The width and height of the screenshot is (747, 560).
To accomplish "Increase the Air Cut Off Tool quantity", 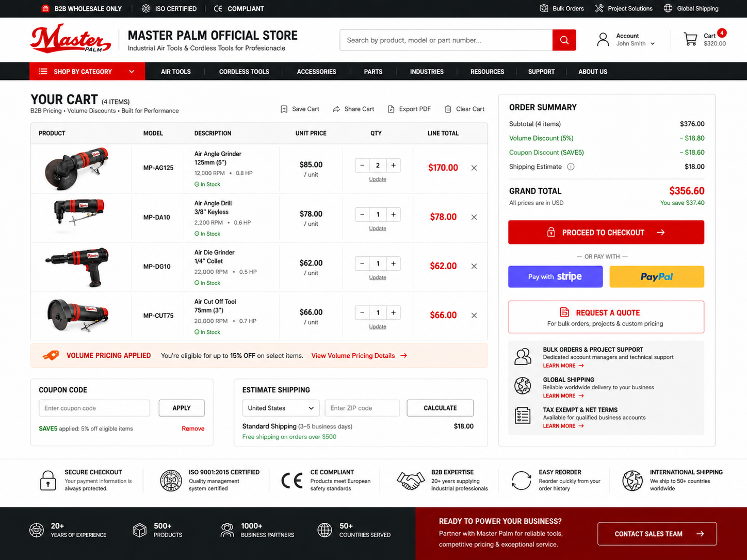I will (x=393, y=312).
